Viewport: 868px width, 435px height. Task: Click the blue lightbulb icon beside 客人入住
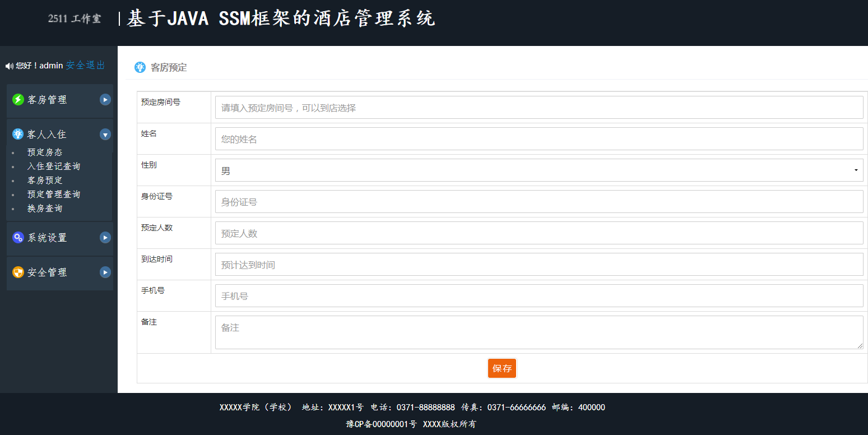(x=18, y=134)
